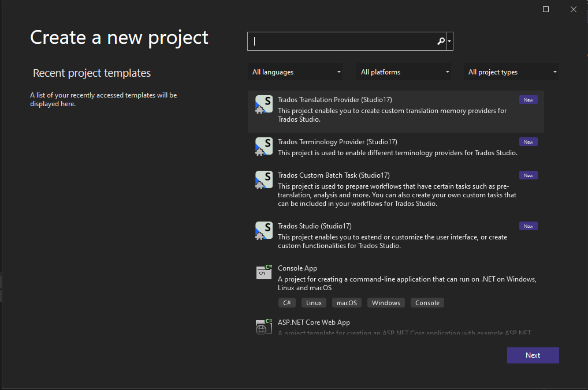The width and height of the screenshot is (588, 390).
Task: Click the Console App template icon
Action: coord(263,272)
